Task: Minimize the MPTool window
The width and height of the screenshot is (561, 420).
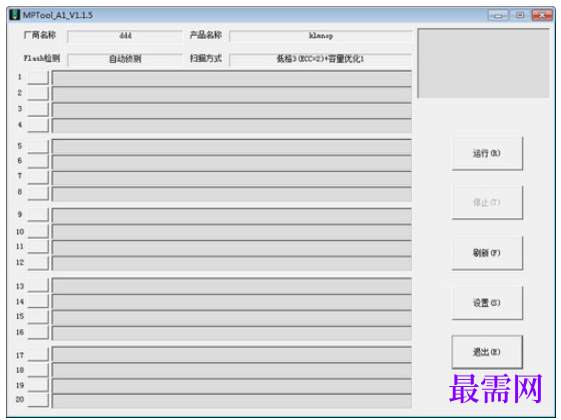Action: 498,15
